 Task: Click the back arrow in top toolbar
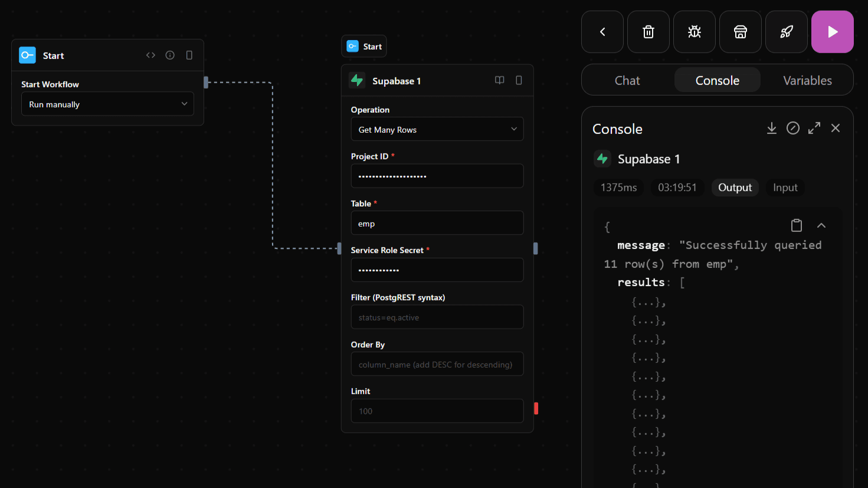point(602,32)
